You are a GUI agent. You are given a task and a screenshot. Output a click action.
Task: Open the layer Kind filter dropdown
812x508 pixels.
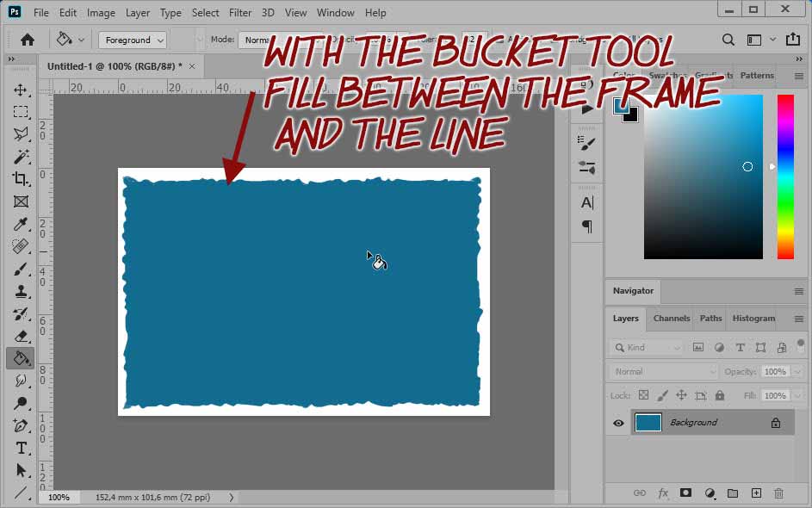coord(648,348)
